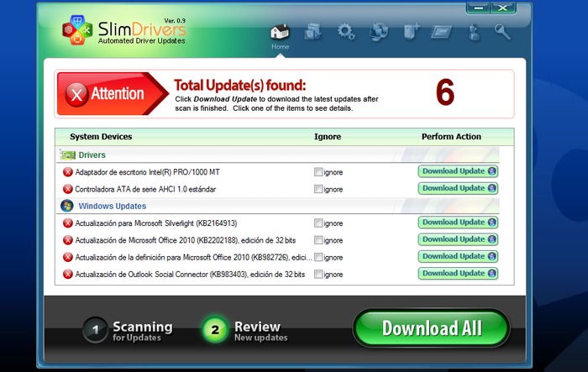Click the Windows Updates orb icon

point(67,206)
